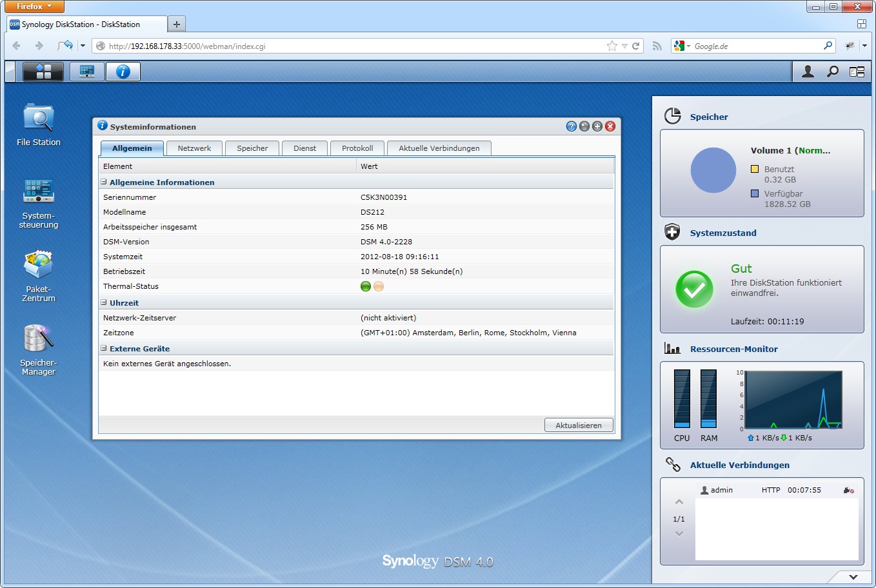The height and width of the screenshot is (588, 876).
Task: Click Aktuelle Verbindungen widget title
Action: coord(740,465)
